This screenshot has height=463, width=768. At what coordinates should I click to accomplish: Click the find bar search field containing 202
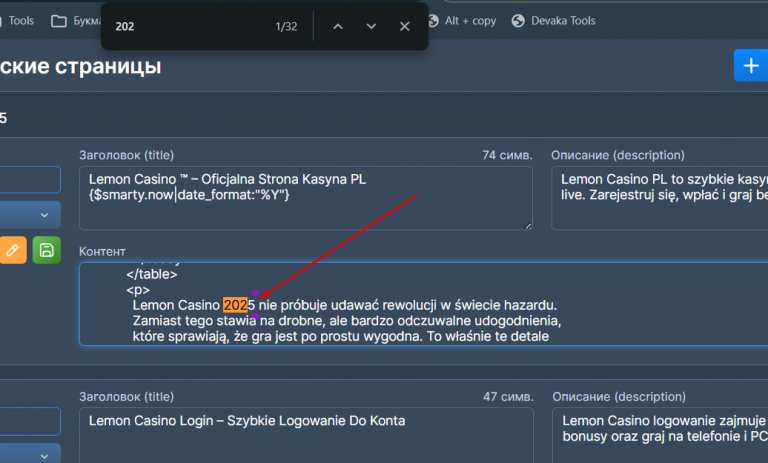pyautogui.click(x=191, y=26)
